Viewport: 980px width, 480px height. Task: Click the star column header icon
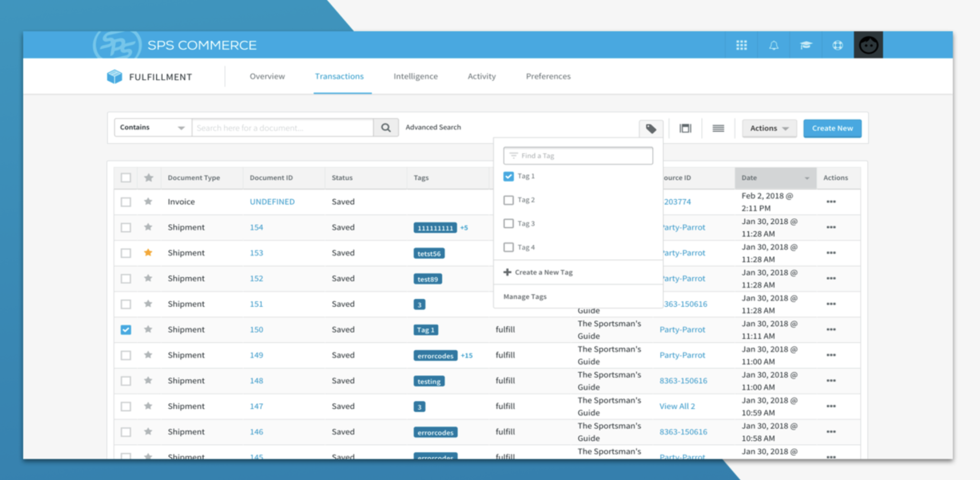pos(149,177)
